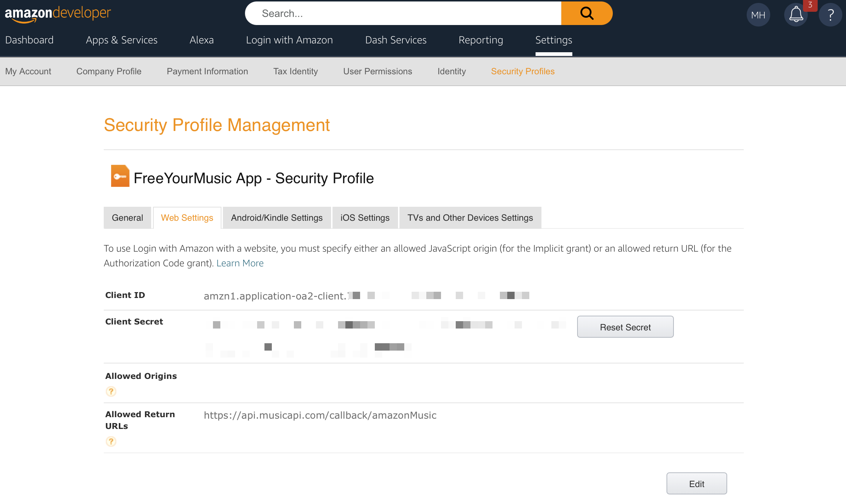The image size is (846, 504).
Task: Open search by clicking the magnifier icon
Action: pos(586,13)
